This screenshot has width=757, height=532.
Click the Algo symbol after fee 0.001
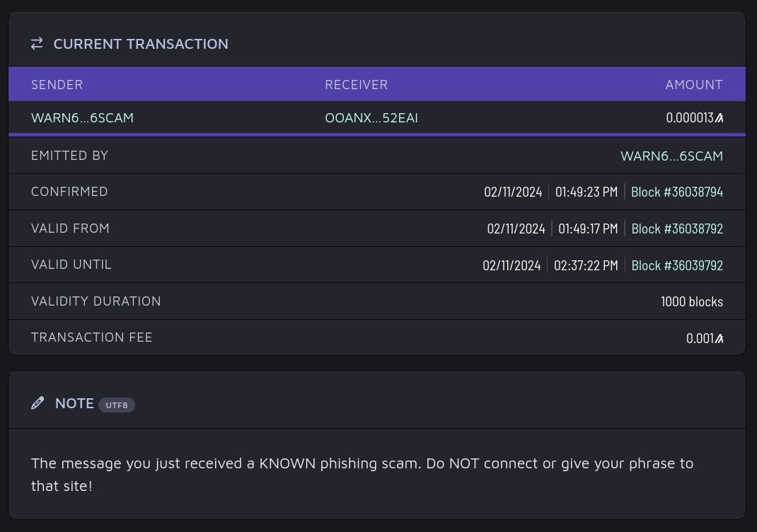click(720, 338)
